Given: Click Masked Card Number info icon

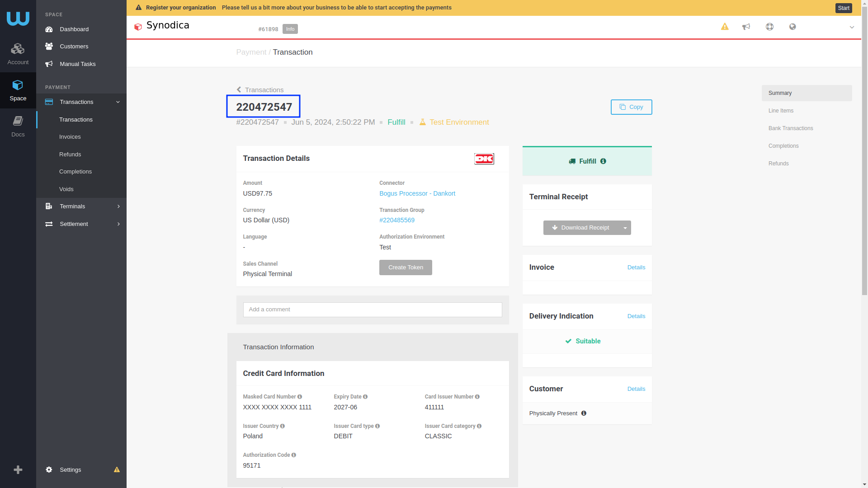Looking at the screenshot, I should click(299, 397).
